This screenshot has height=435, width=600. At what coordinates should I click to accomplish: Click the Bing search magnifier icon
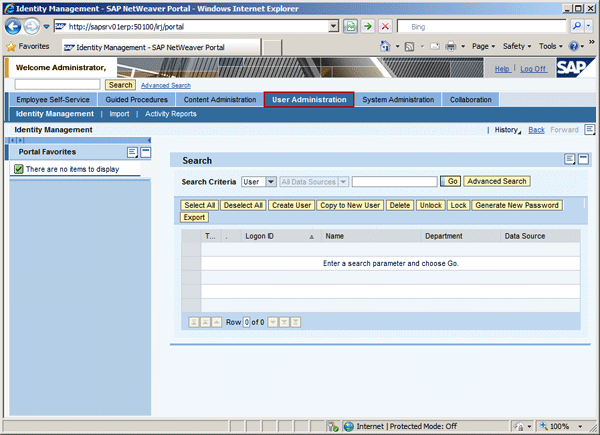577,26
